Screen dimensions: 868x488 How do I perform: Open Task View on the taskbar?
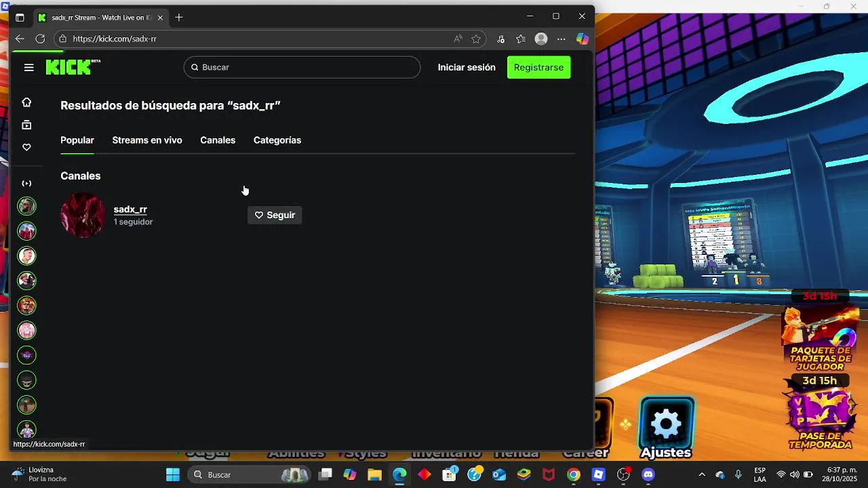(x=326, y=474)
